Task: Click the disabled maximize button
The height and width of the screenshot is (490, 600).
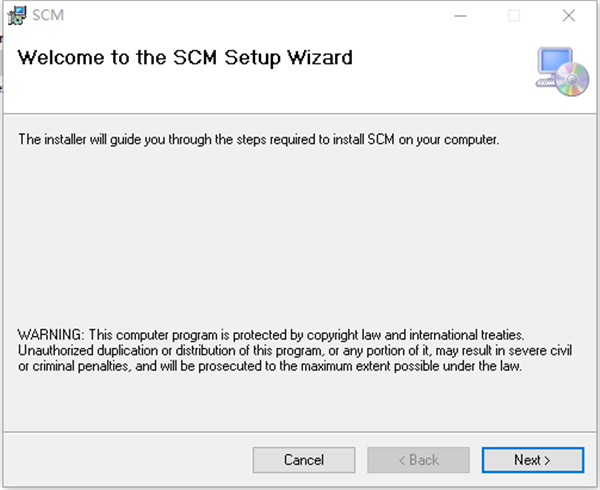Action: point(514,16)
